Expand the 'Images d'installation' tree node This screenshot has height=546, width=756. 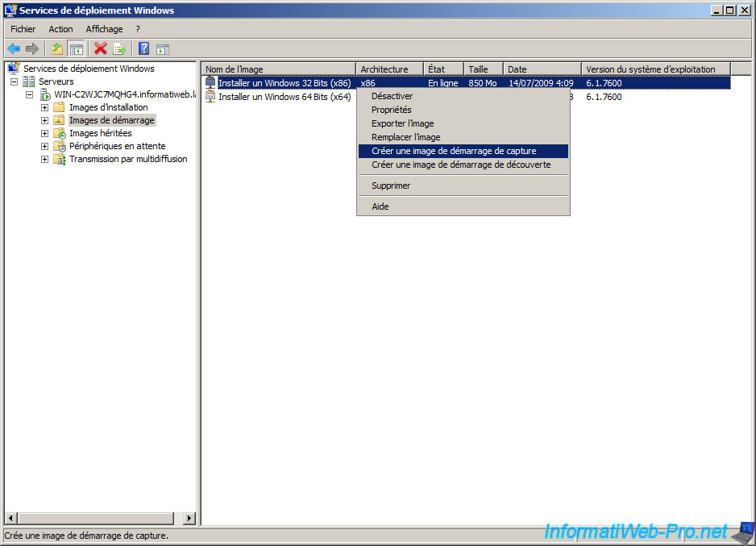coord(44,106)
